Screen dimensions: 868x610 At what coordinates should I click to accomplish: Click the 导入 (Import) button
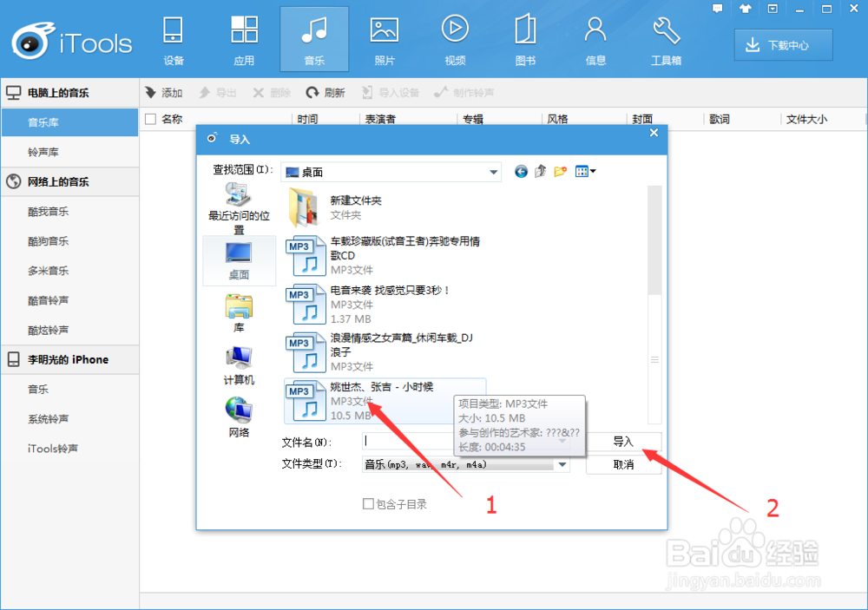tap(623, 441)
